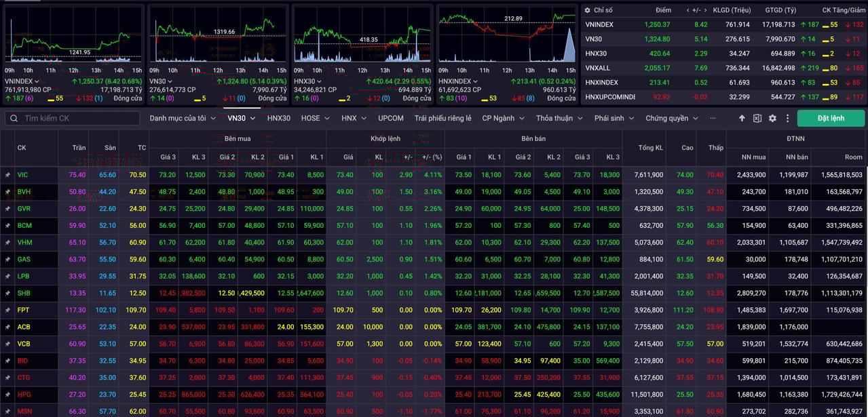Screen dimensions: 868x417
Task: Pin the VIC stock row
Action: 7,175
